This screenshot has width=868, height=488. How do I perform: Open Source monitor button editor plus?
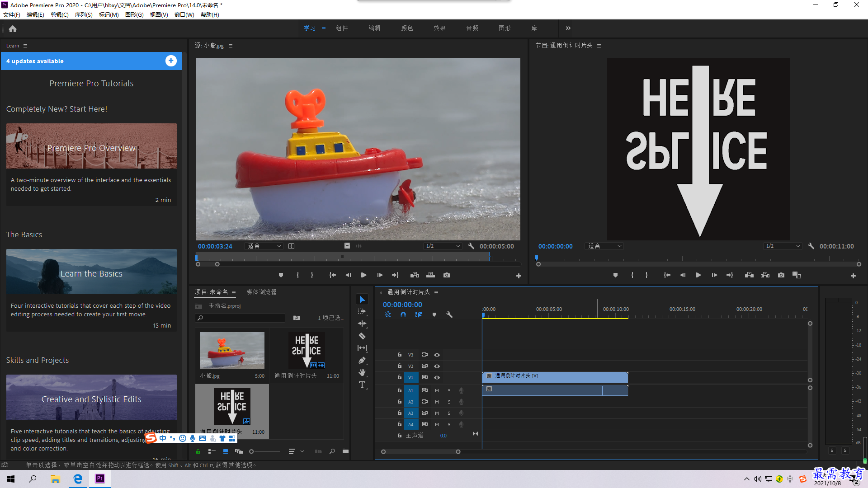(x=519, y=276)
